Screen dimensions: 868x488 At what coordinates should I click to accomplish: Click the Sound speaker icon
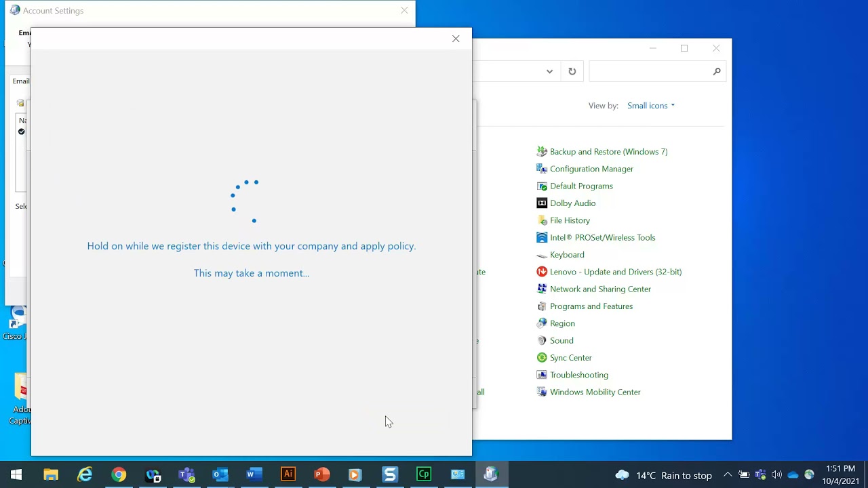pos(541,340)
